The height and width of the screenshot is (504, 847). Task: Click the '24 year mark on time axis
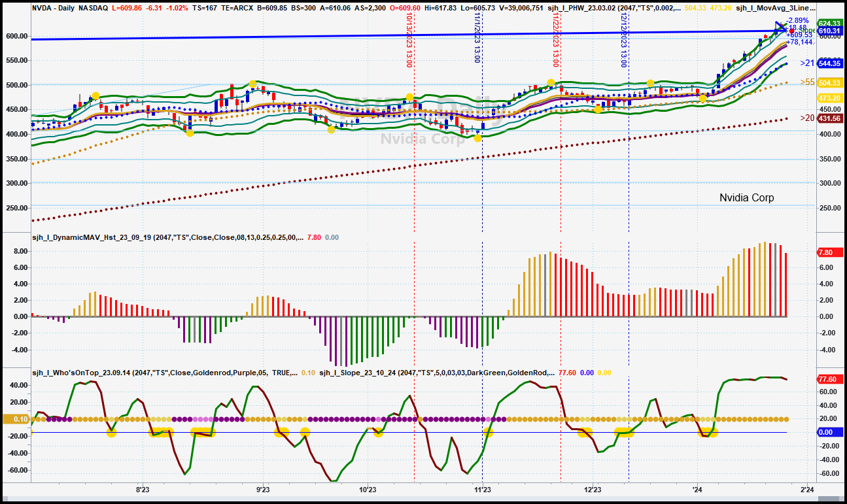[697, 489]
